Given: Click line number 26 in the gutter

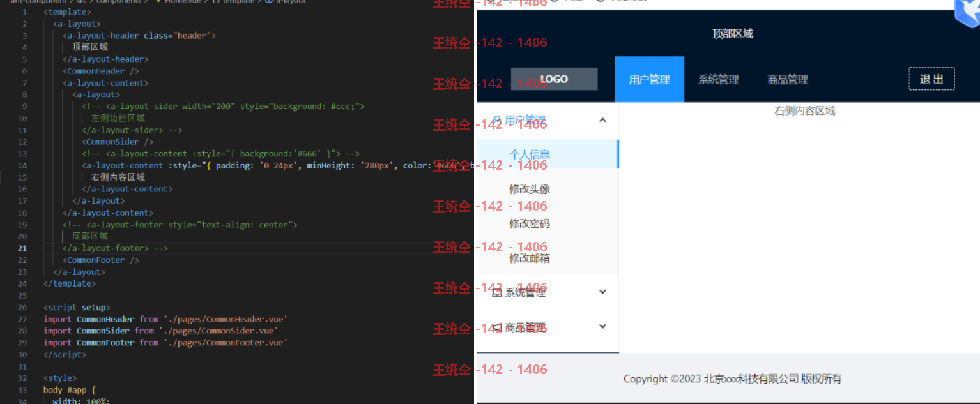Looking at the screenshot, I should (22, 307).
